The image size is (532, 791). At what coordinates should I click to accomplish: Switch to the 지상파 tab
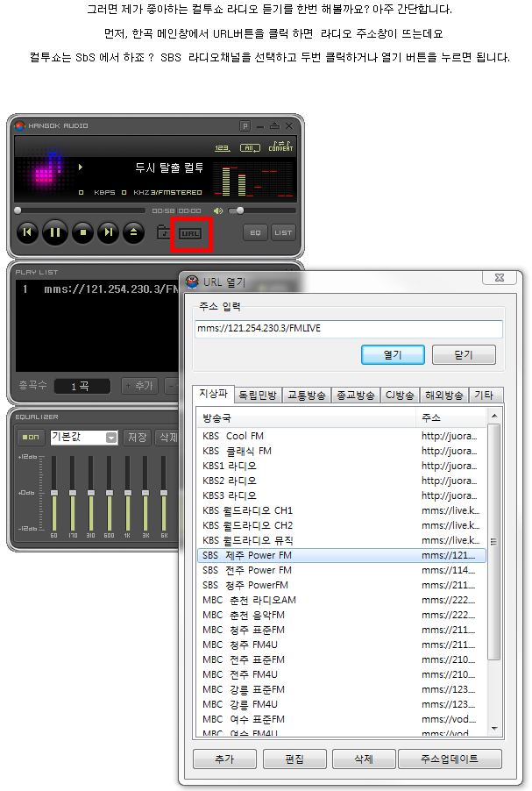[213, 394]
